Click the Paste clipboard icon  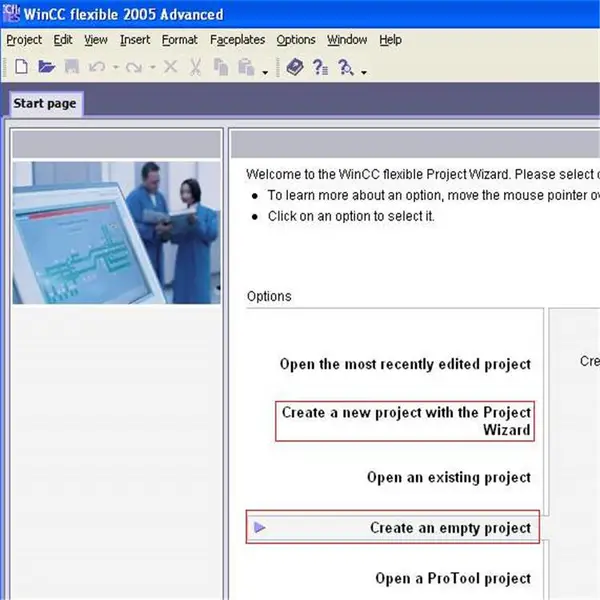tap(246, 67)
